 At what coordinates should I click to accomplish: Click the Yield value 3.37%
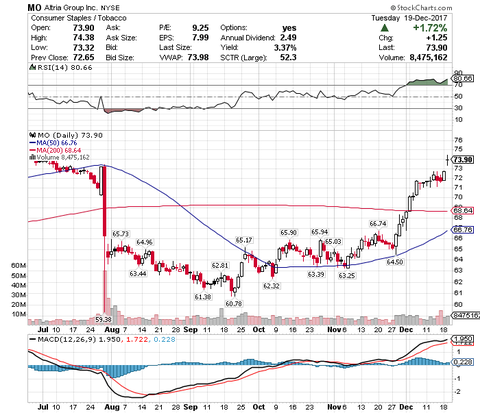pos(285,48)
